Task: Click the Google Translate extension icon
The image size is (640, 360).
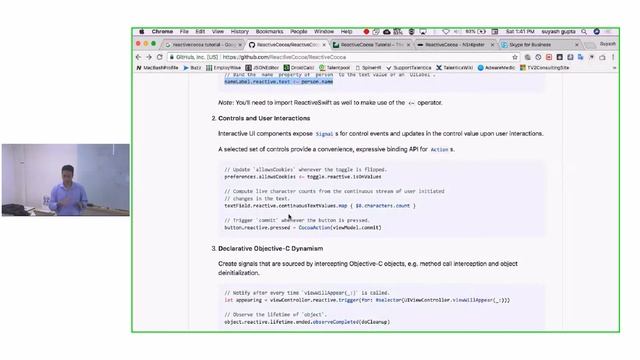Action: [581, 57]
